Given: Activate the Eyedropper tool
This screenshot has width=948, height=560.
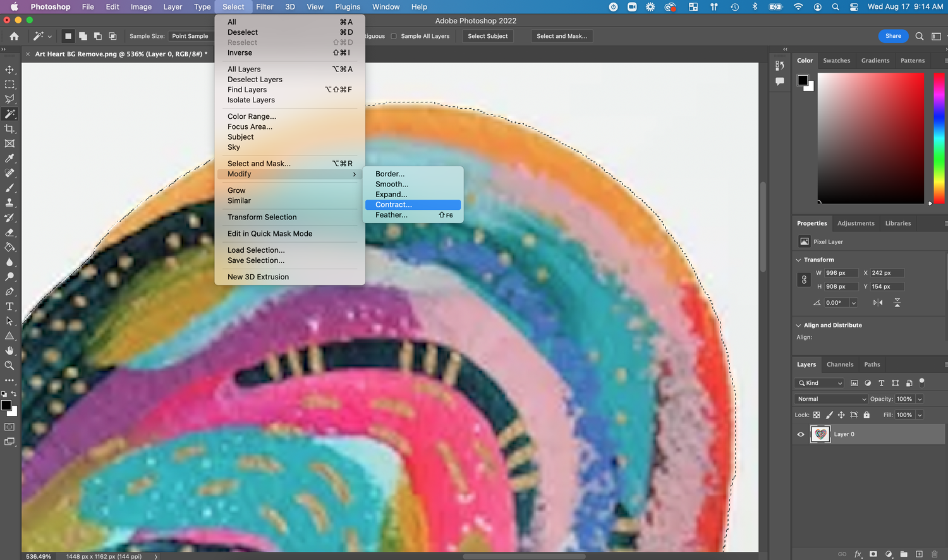Looking at the screenshot, I should pyautogui.click(x=9, y=159).
